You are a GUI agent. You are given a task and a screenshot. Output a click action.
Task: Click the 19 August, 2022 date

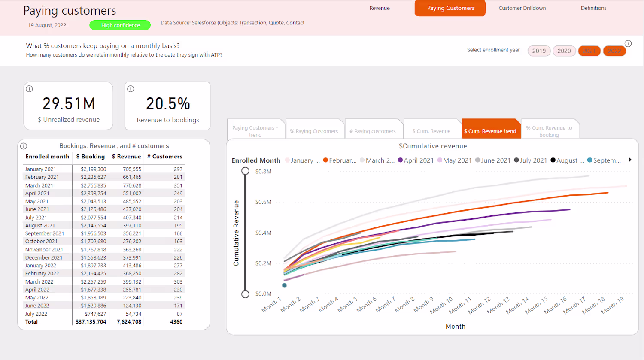47,25
